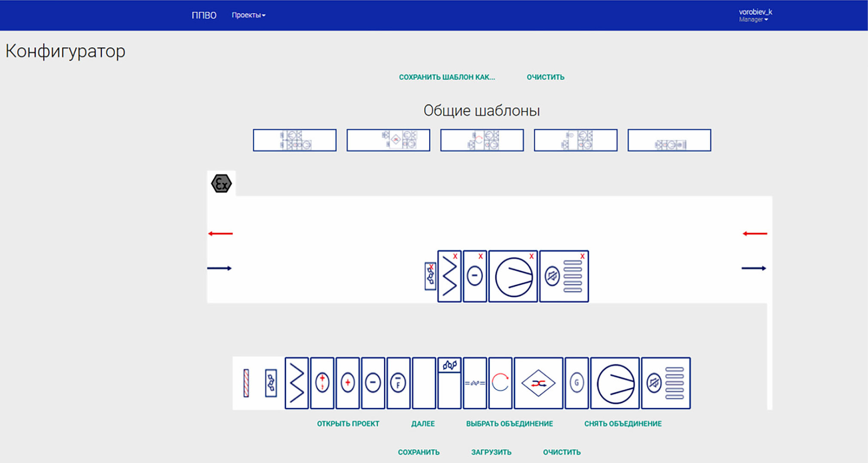Select the rotary recuperator red circular-arrow icon

coord(500,383)
